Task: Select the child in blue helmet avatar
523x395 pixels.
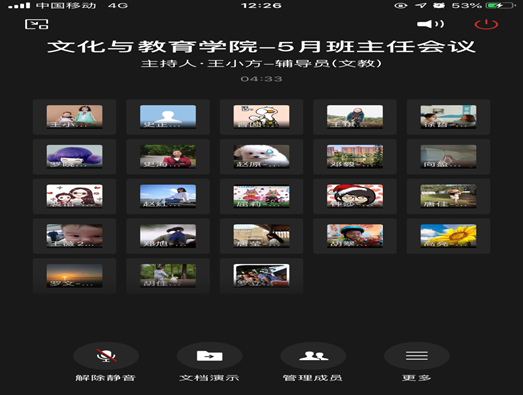Action: pos(355,236)
